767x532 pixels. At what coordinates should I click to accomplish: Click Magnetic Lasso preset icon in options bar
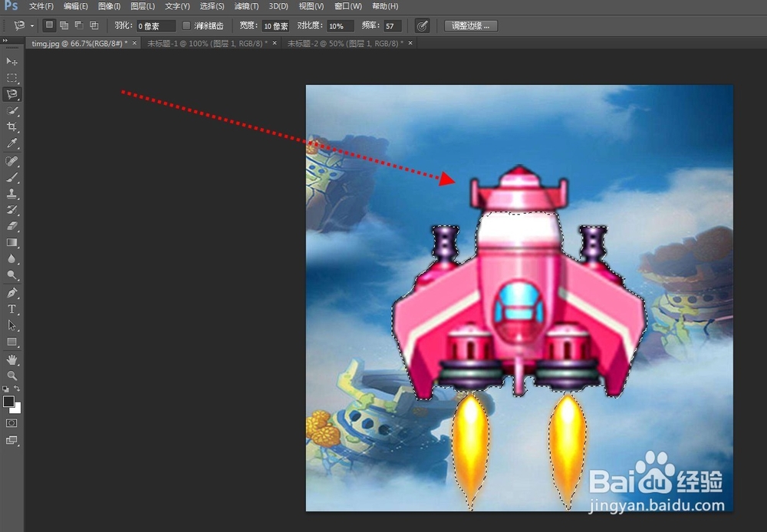pyautogui.click(x=20, y=25)
